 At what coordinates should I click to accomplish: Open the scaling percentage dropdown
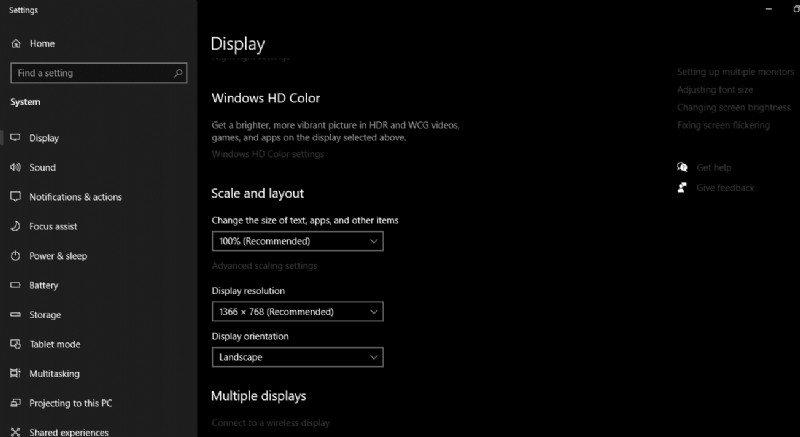point(297,241)
